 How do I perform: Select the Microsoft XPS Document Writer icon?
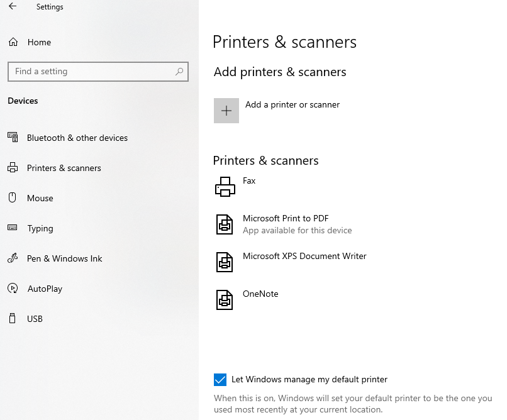(225, 262)
